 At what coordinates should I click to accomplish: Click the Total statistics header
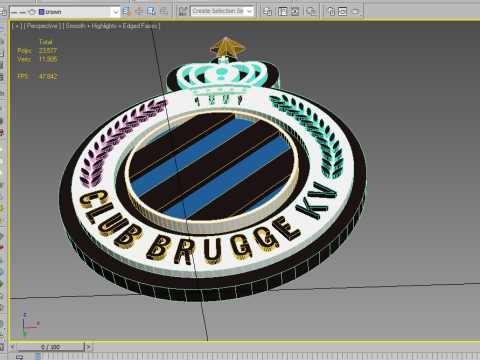pyautogui.click(x=45, y=42)
